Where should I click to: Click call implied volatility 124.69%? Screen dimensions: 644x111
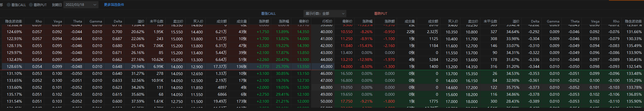[14, 32]
